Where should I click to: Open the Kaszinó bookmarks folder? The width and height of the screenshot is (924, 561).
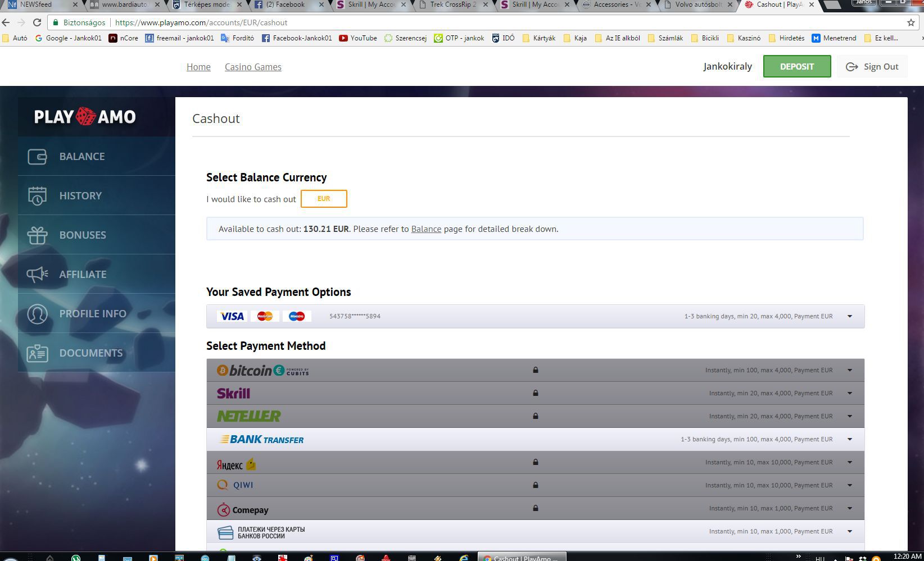(744, 38)
